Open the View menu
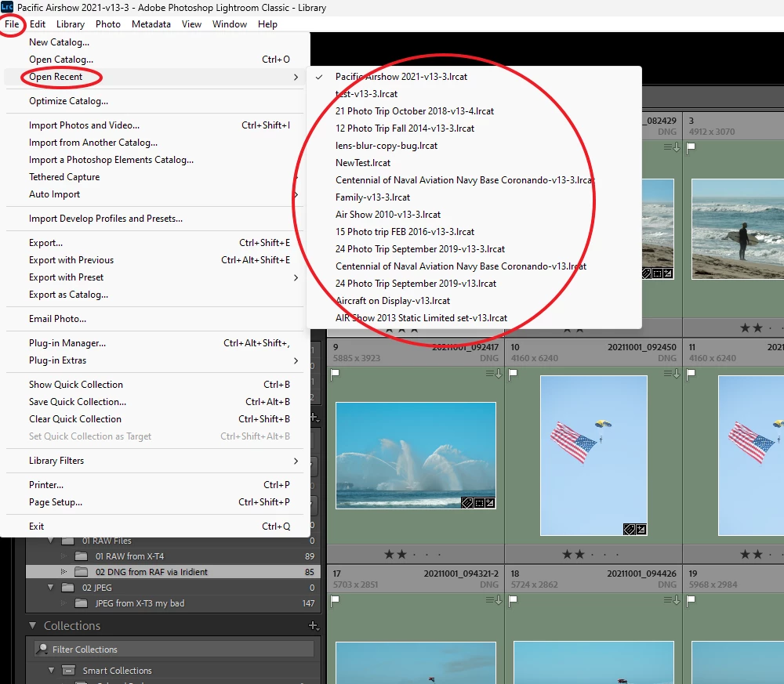Image resolution: width=784 pixels, height=684 pixels. [191, 24]
